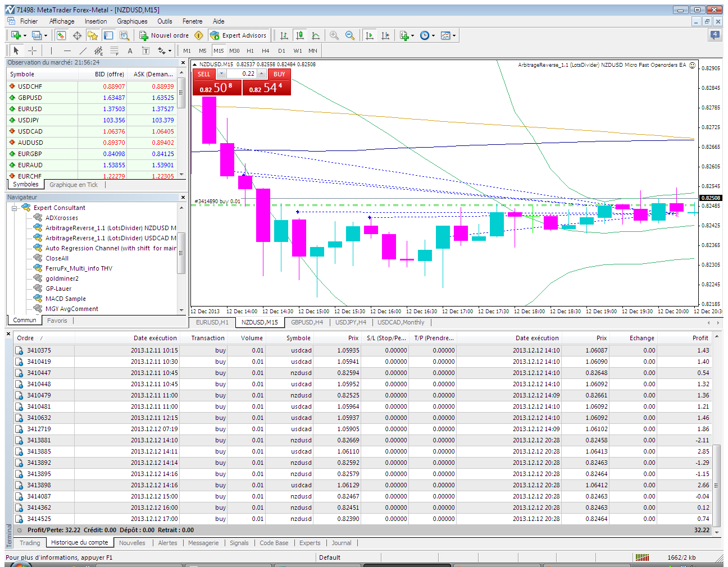Zoom out of the chart
Screen dimensions: 728x567
[350, 35]
